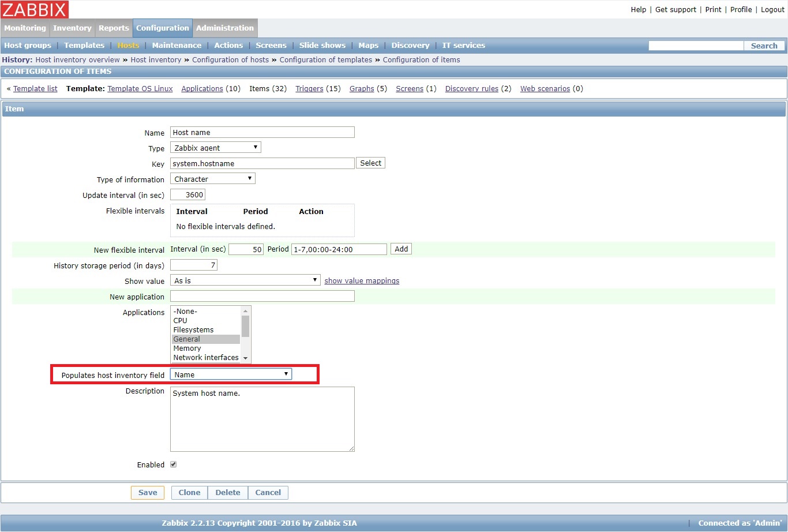This screenshot has height=532, width=788.
Task: Save the item configuration
Action: click(x=148, y=492)
